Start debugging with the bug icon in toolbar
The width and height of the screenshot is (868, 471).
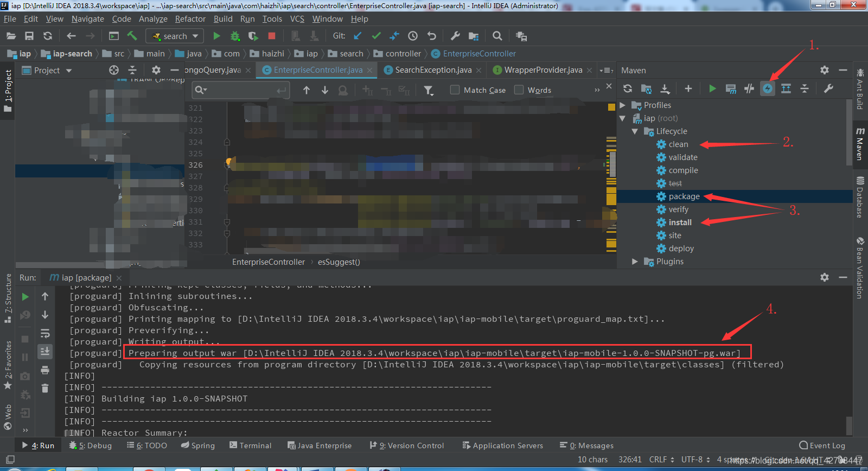point(235,36)
